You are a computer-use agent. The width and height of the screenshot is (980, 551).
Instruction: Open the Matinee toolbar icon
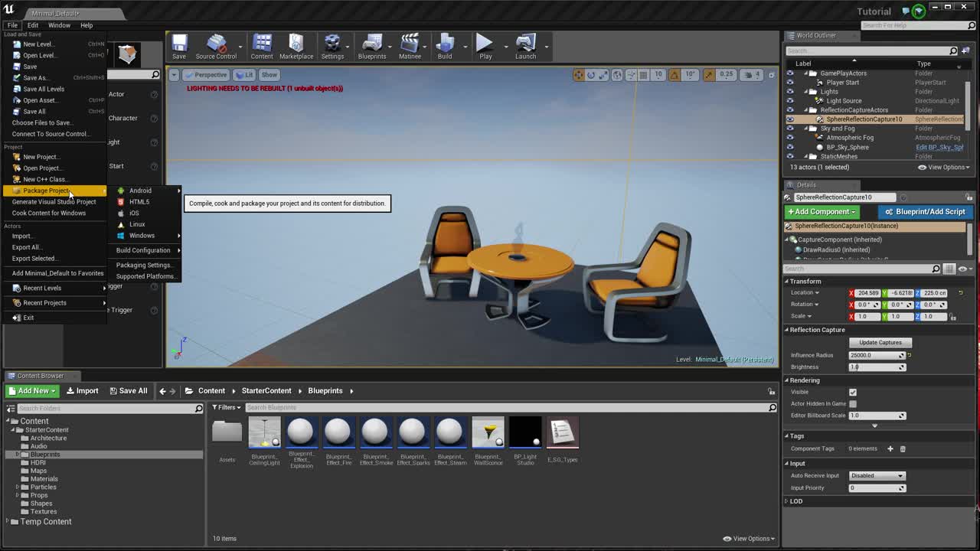coord(410,47)
